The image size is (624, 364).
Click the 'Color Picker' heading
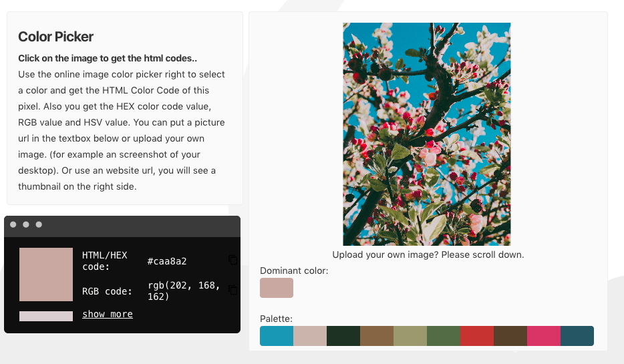(x=55, y=37)
